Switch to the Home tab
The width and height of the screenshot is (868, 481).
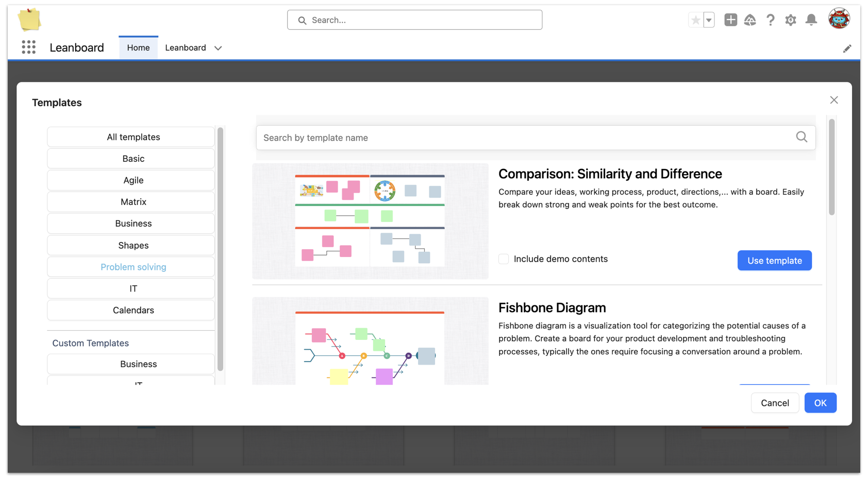(x=138, y=47)
